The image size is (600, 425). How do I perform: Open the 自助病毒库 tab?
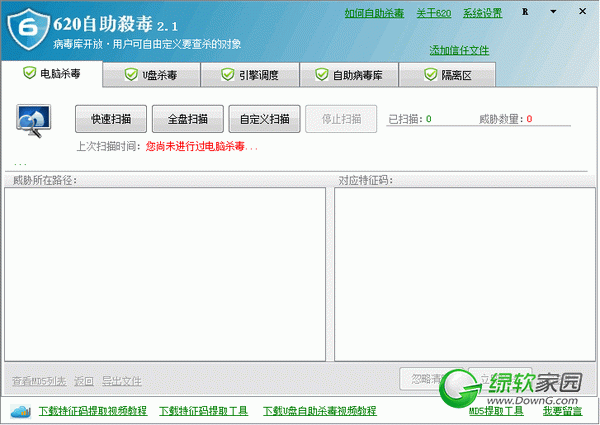(349, 75)
